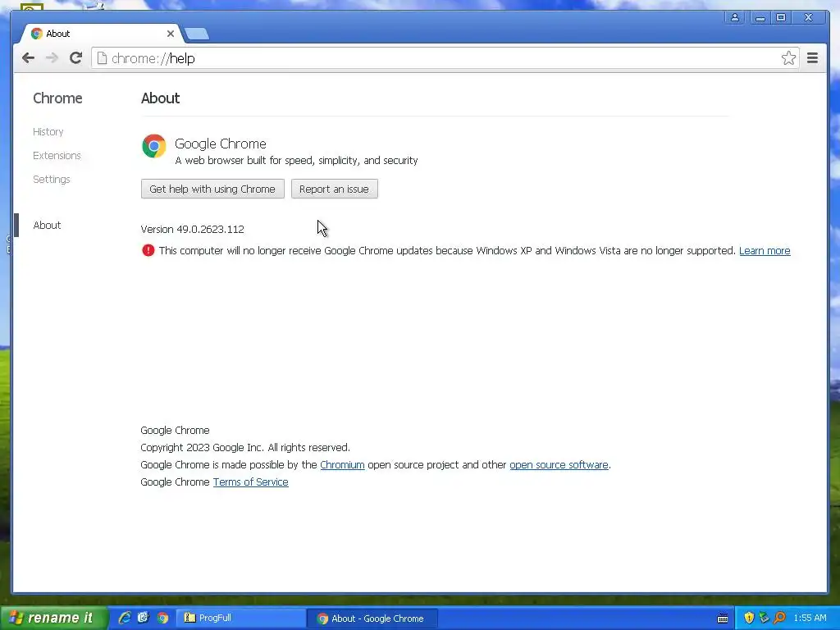This screenshot has height=630, width=840.
Task: Click the 1:55 AM taskbar clock
Action: [810, 618]
